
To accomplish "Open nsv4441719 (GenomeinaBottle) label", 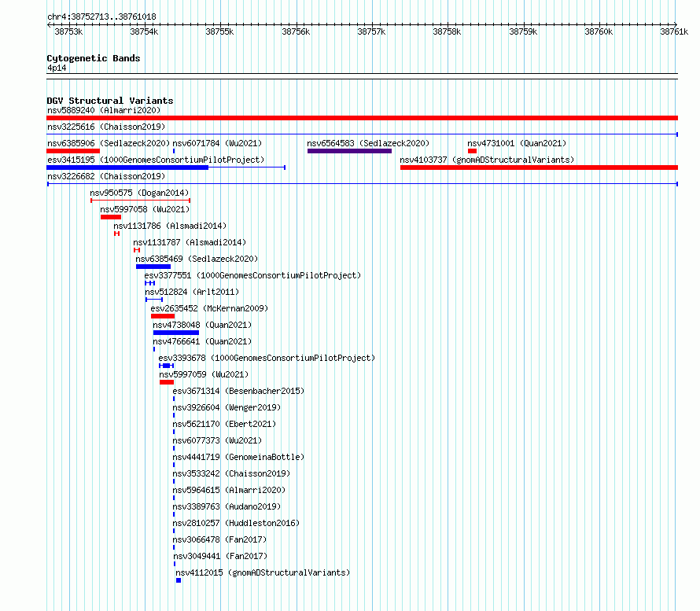I will point(238,457).
